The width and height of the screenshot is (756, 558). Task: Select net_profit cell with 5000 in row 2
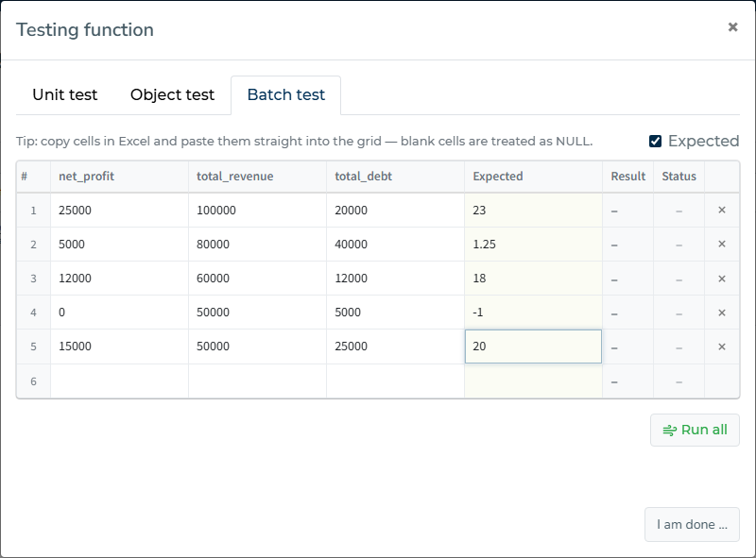click(x=120, y=245)
